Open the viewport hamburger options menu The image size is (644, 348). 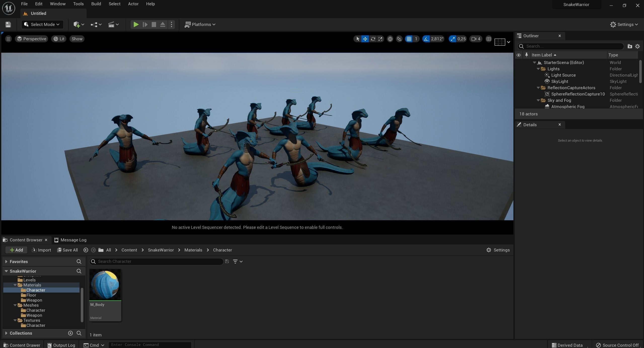8,39
